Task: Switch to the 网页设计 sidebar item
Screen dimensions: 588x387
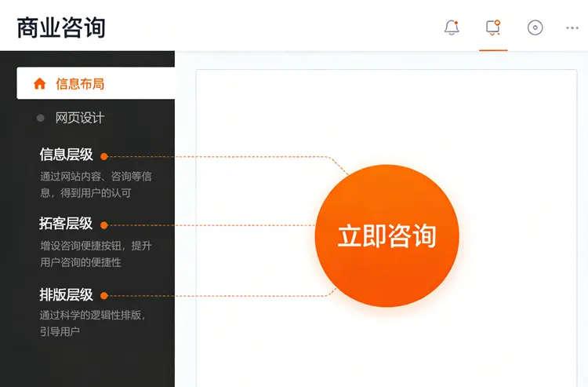Action: tap(79, 118)
